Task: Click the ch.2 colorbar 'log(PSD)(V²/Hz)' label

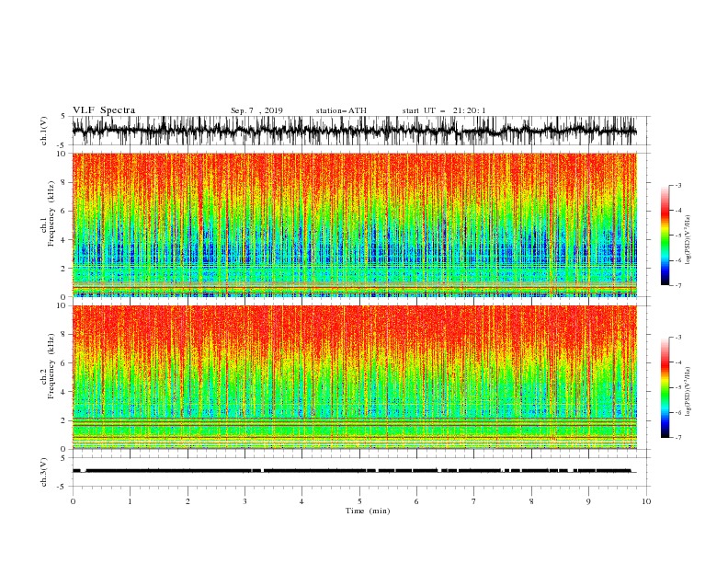Action: point(688,391)
